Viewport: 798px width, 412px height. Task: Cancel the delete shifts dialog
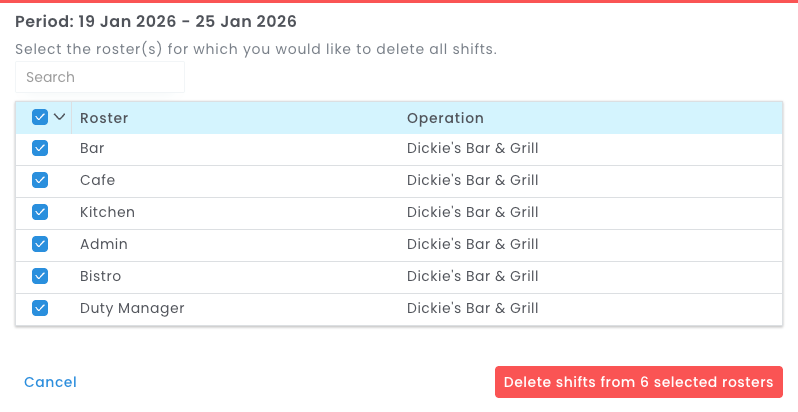pyautogui.click(x=50, y=382)
